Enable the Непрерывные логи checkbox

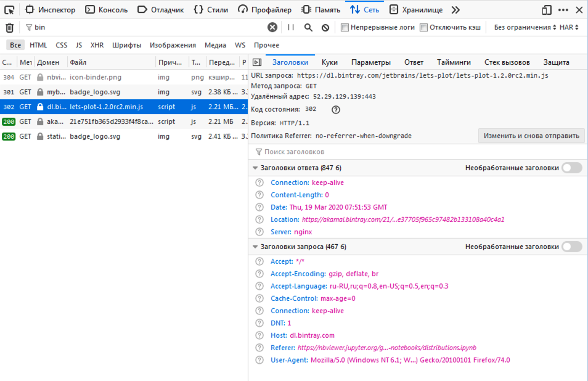pyautogui.click(x=344, y=27)
